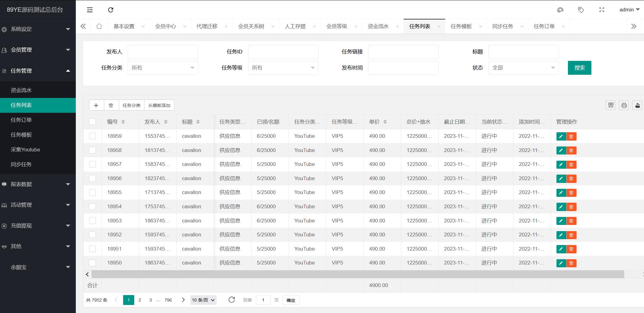Click the 从模板添加 button

coord(159,105)
